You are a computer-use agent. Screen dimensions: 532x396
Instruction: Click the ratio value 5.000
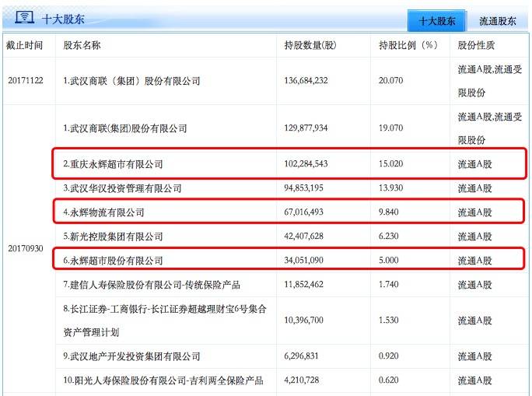tap(388, 261)
